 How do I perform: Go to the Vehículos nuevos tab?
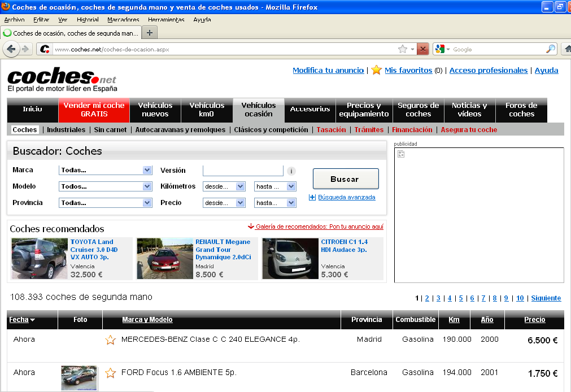click(x=155, y=110)
